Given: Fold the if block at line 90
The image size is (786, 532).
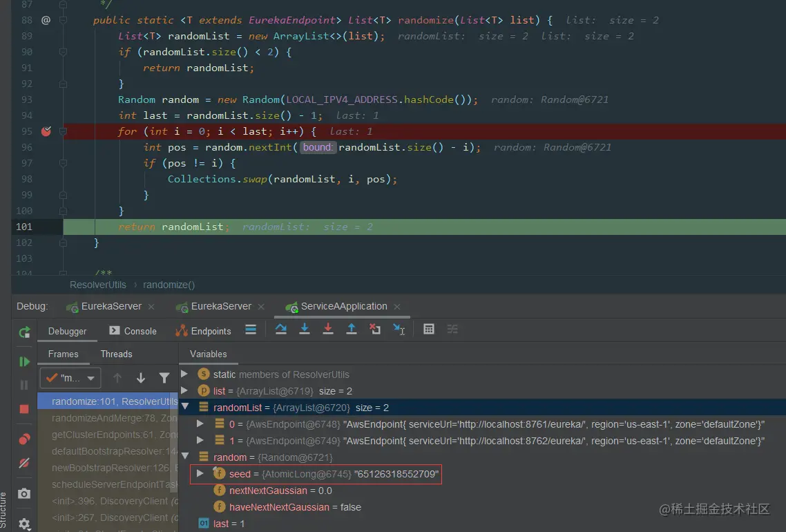Looking at the screenshot, I should (x=63, y=52).
